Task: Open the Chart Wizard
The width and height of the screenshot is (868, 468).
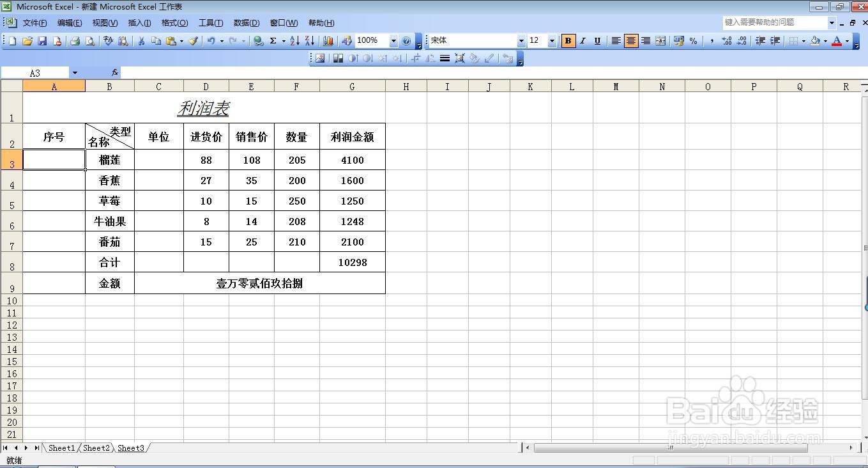Action: point(328,40)
